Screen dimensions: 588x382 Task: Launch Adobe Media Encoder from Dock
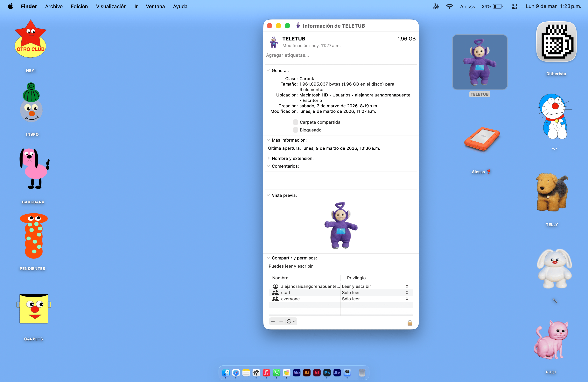[297, 373]
